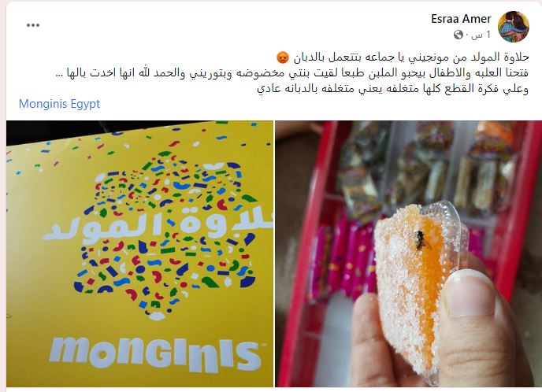The image size is (542, 392).
Task: Click the fly on the orange candy
Action: 421,240
